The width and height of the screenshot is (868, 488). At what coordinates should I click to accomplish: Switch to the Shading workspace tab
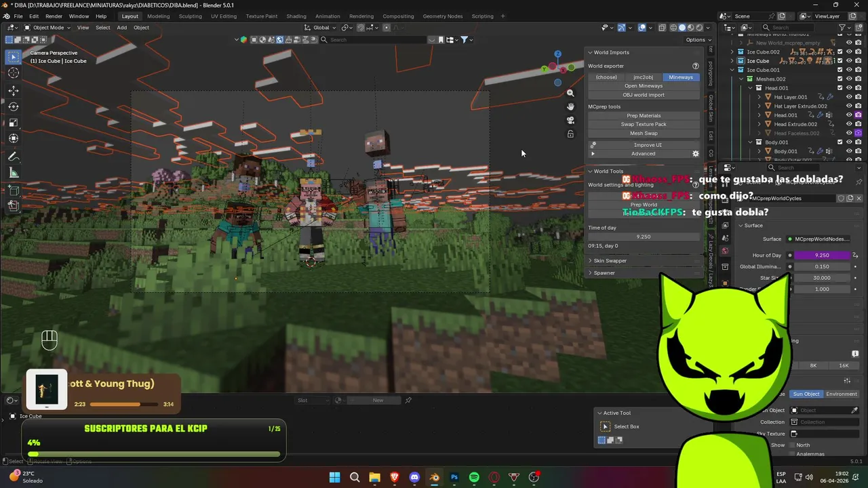click(296, 16)
